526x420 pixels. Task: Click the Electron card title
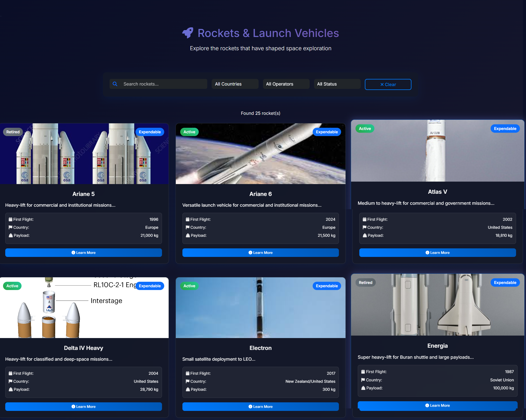[x=261, y=348]
